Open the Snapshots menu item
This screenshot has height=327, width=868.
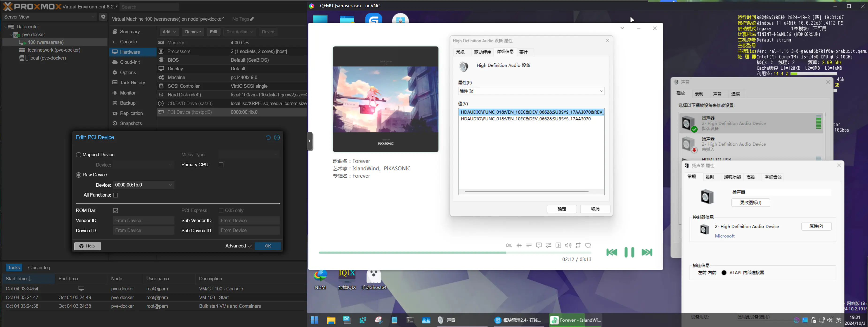tap(131, 123)
